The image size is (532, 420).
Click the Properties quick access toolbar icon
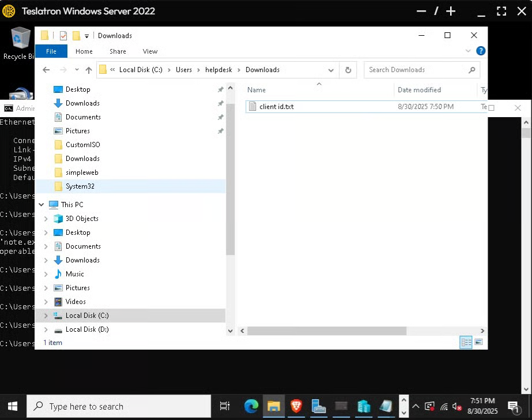(63, 36)
